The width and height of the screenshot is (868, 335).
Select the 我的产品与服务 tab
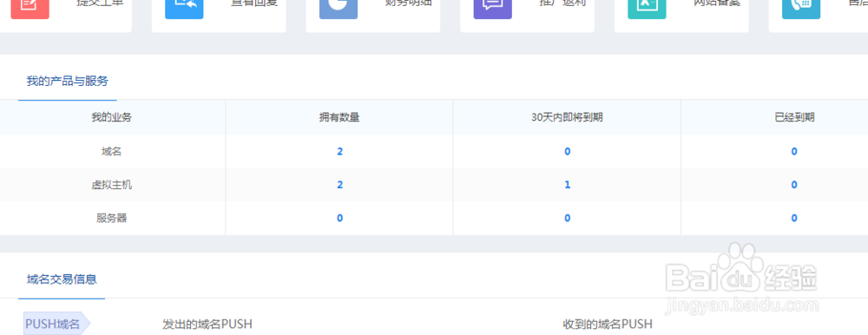68,82
